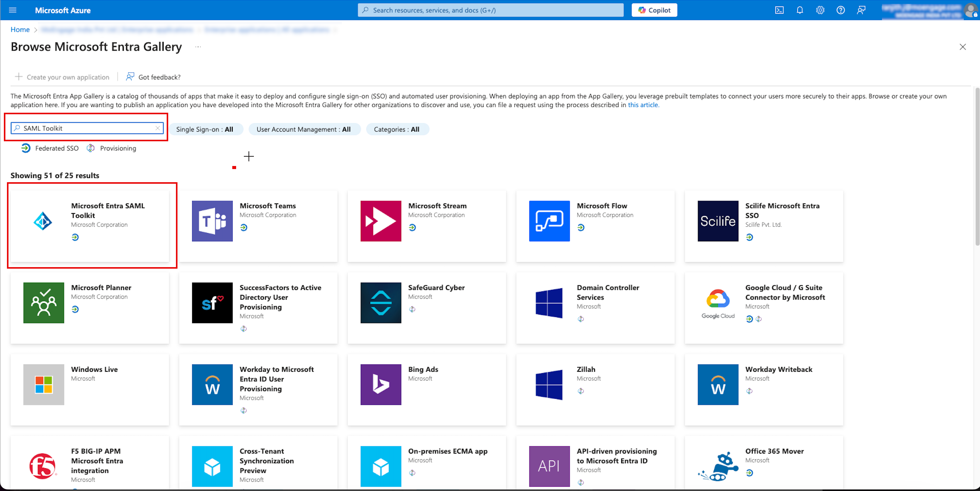
Task: Open portal settings gear
Action: coord(820,10)
